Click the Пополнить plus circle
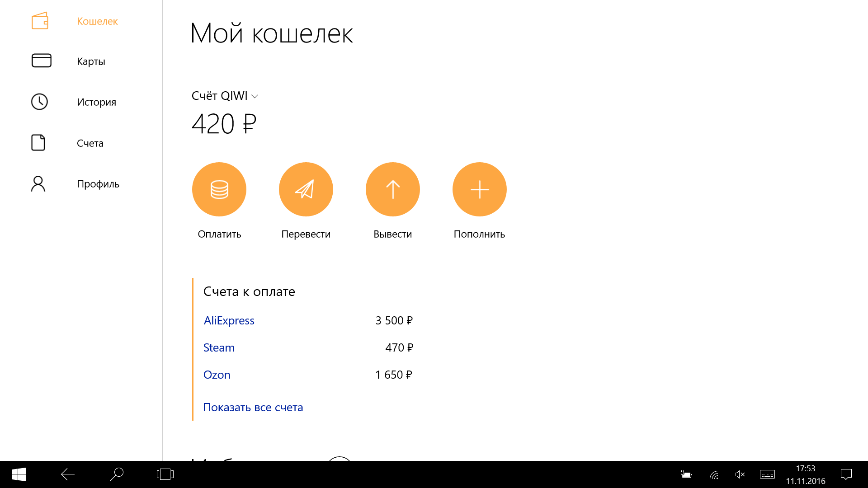The height and width of the screenshot is (488, 868). (x=479, y=189)
